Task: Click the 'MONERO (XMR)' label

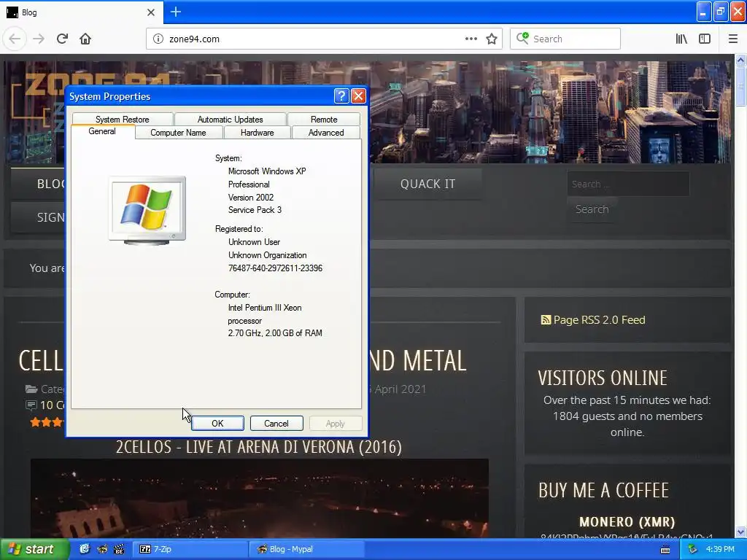Action: tap(627, 522)
